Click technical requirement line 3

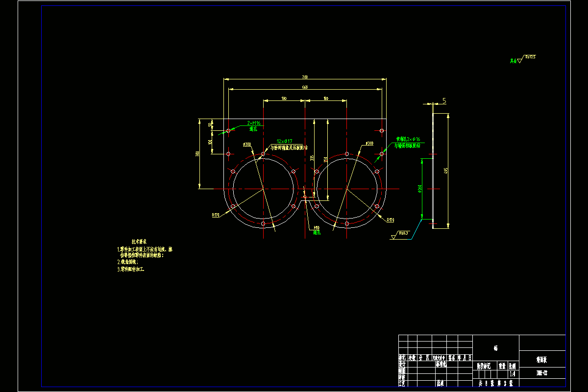click(130, 269)
